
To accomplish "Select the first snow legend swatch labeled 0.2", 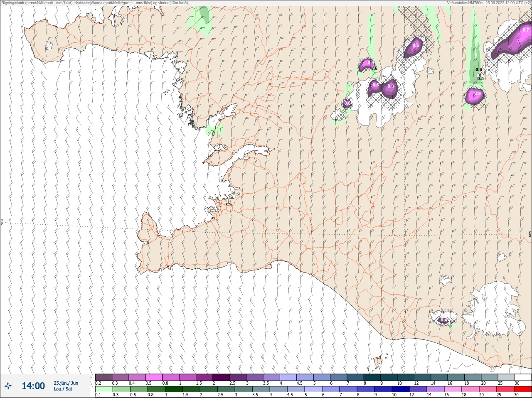I will (103, 377).
